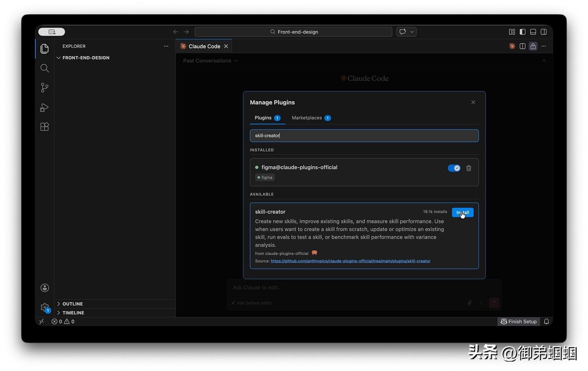Open Explorer views and more actions menu
This screenshot has width=588, height=371.
[166, 46]
